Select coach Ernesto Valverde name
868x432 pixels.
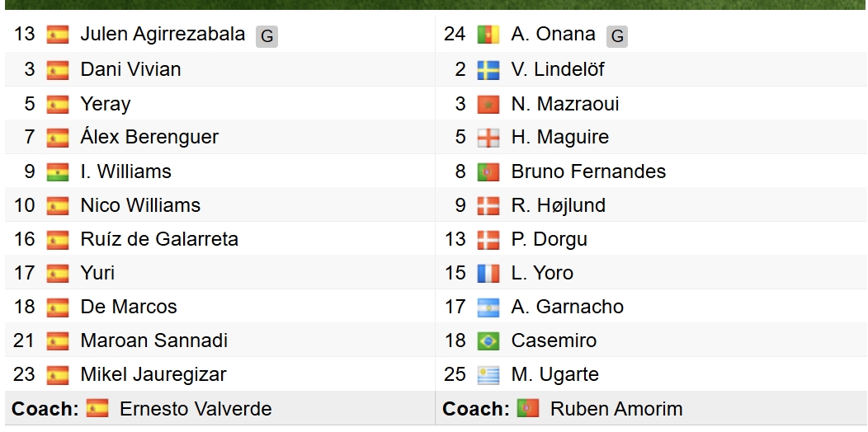[x=196, y=409]
